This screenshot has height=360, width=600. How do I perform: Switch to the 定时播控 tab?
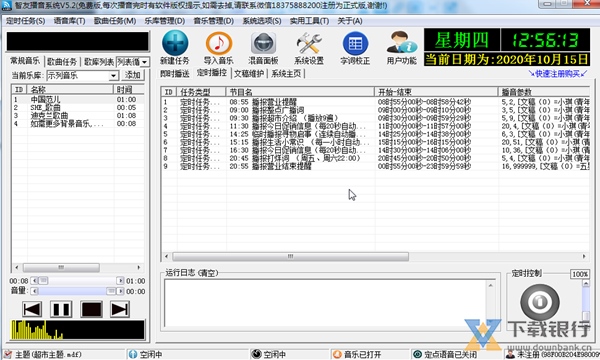(x=212, y=73)
